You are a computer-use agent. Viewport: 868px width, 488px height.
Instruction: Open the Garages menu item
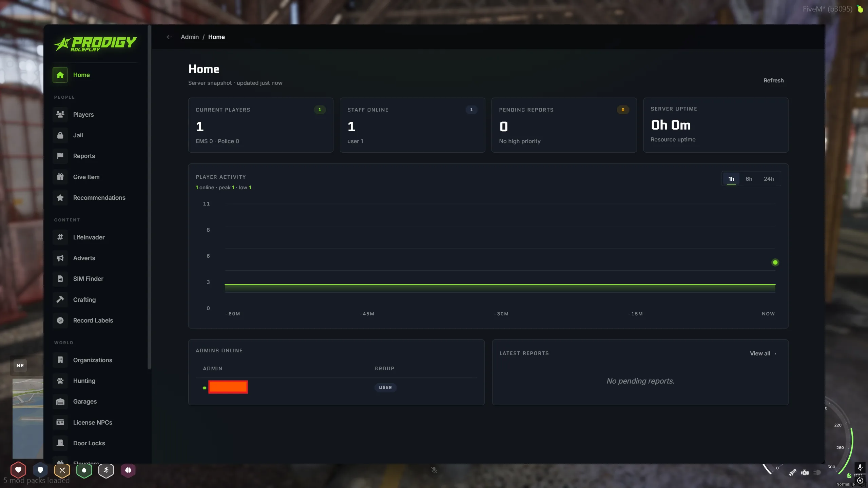click(95, 402)
